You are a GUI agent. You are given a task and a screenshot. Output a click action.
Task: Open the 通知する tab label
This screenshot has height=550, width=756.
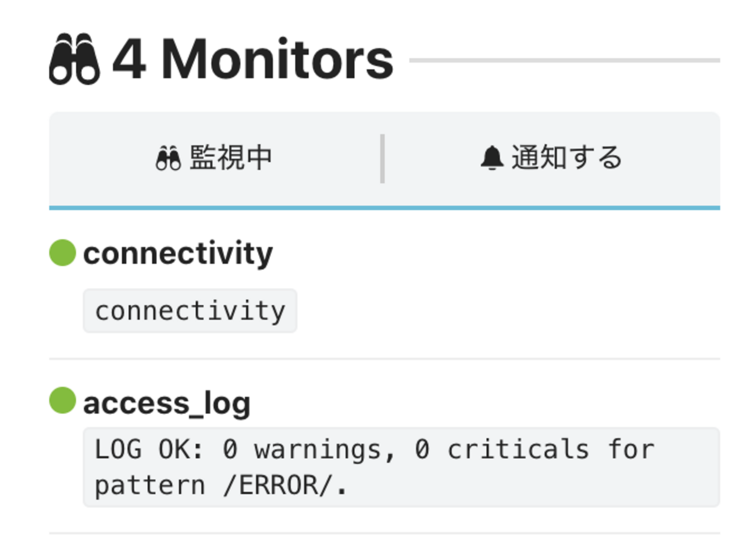566,158
